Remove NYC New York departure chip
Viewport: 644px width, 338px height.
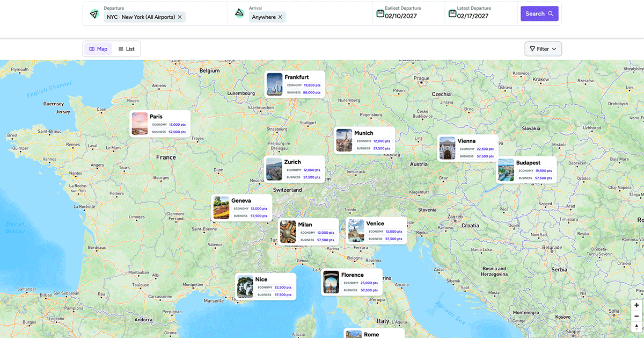coord(180,17)
